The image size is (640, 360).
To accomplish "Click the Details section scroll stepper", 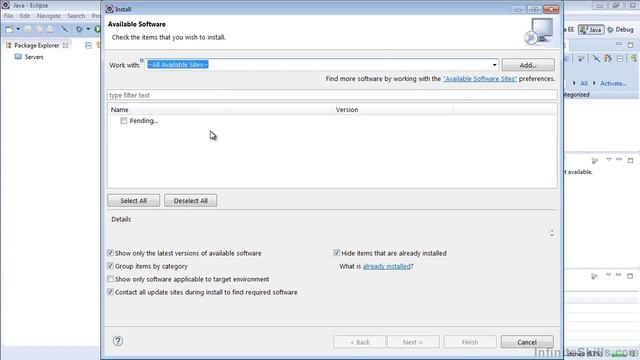I will 552,233.
